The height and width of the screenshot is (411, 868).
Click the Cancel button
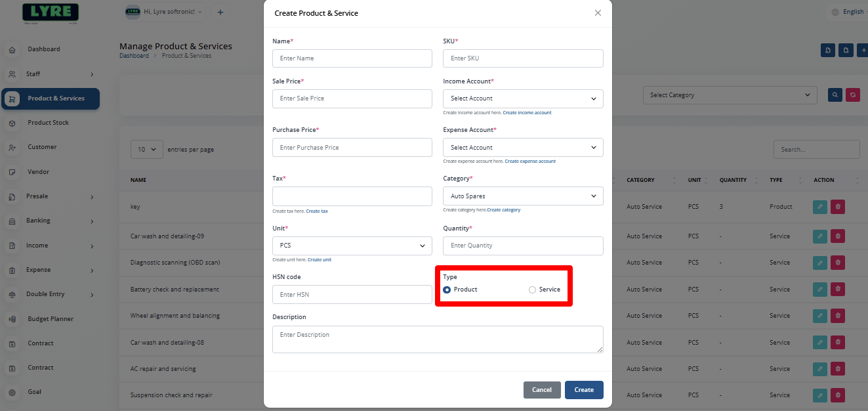542,390
